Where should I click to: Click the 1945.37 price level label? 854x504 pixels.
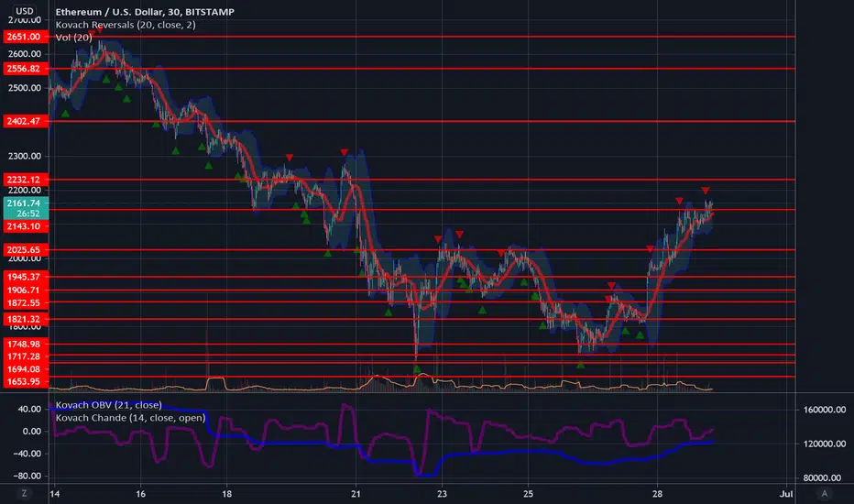26,277
